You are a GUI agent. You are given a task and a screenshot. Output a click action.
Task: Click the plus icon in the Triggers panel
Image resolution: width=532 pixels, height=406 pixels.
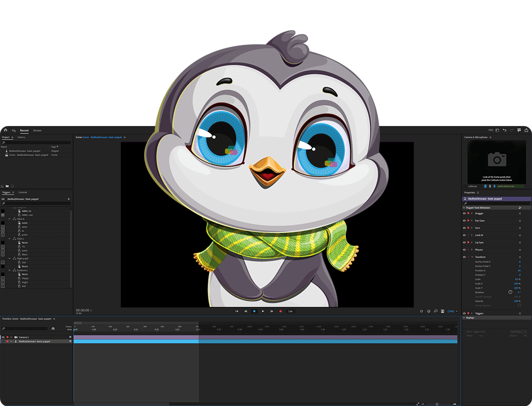point(68,199)
